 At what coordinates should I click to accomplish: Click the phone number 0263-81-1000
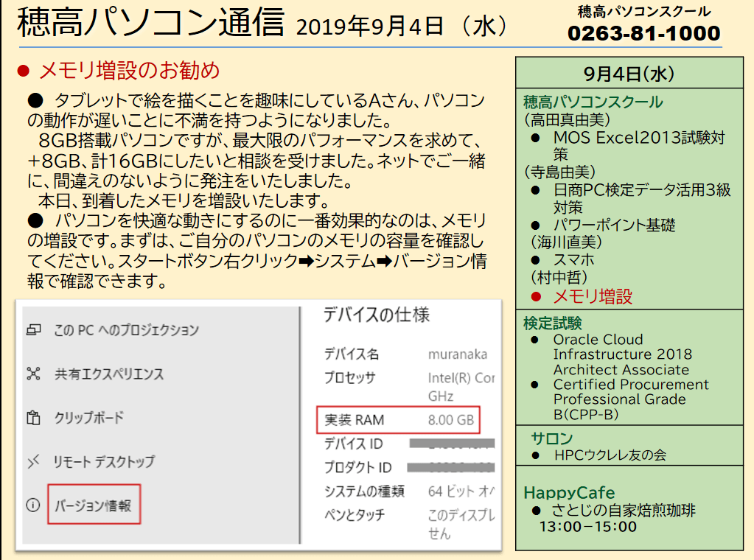point(643,33)
